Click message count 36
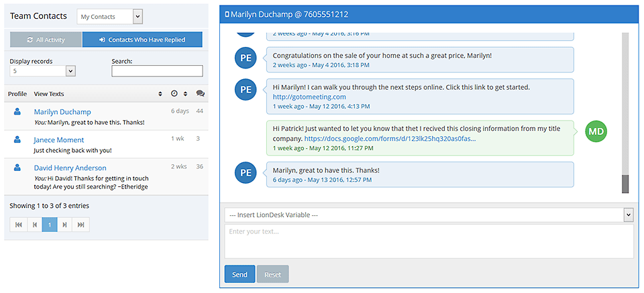The height and width of the screenshot is (293, 644). (x=200, y=166)
